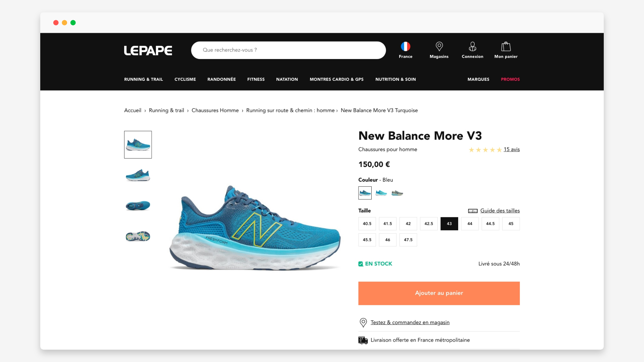644x362 pixels.
Task: Select the second color variant swatch
Action: [x=381, y=193]
